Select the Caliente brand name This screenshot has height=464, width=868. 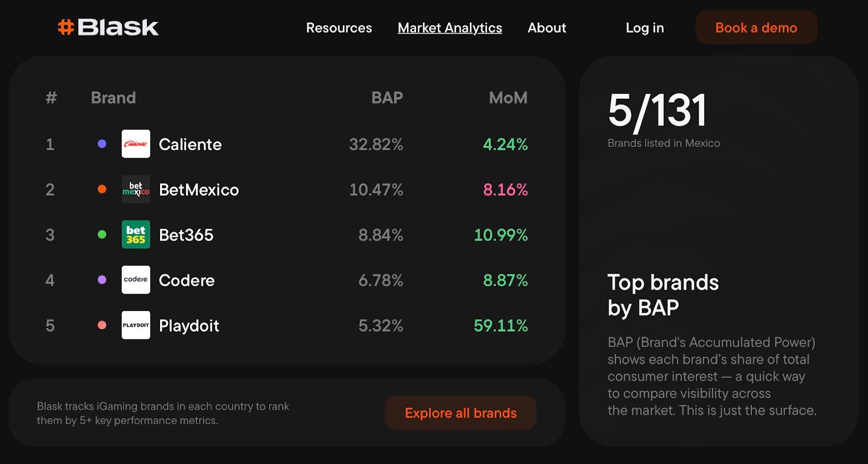click(x=190, y=145)
